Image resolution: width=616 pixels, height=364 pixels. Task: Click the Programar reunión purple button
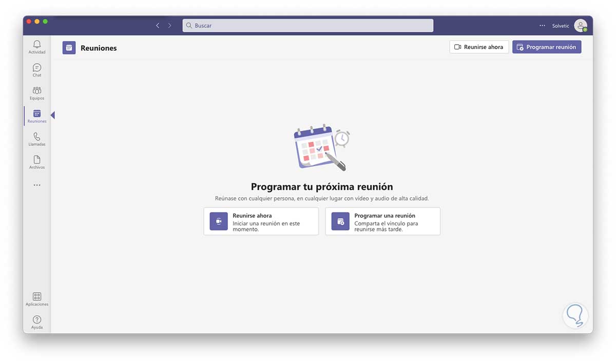547,47
